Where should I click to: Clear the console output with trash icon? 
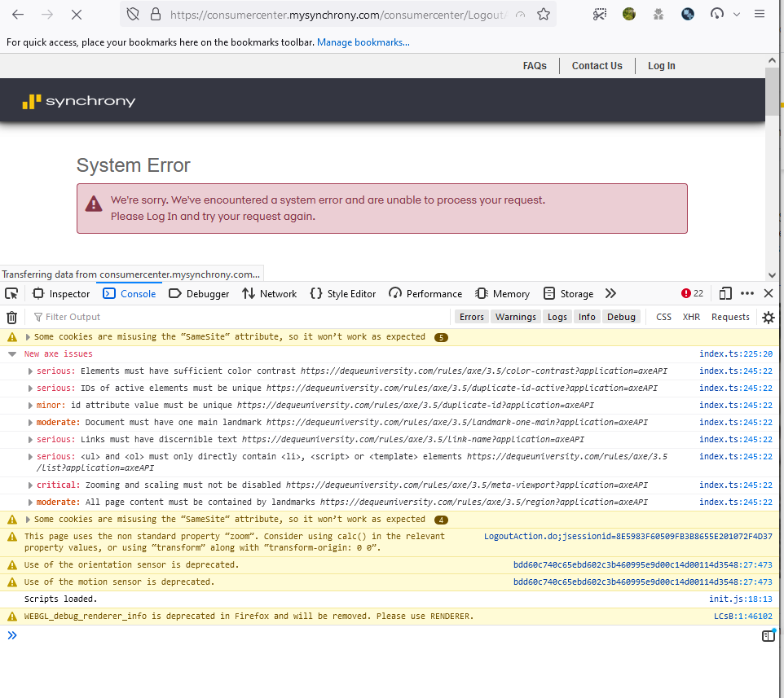point(11,317)
